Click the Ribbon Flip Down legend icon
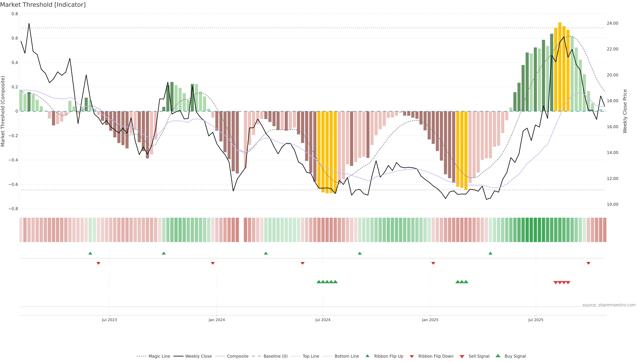This screenshot has width=644, height=362. [412, 356]
